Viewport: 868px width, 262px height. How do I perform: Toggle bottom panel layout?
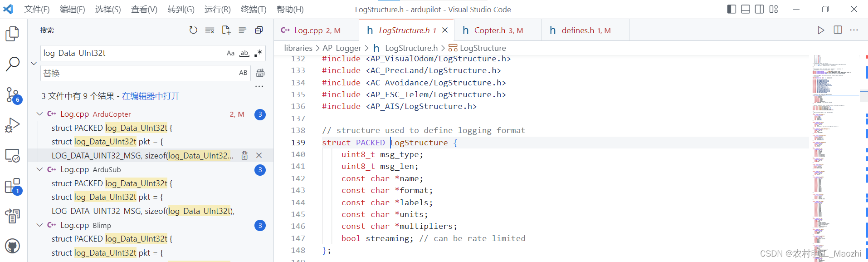point(746,9)
